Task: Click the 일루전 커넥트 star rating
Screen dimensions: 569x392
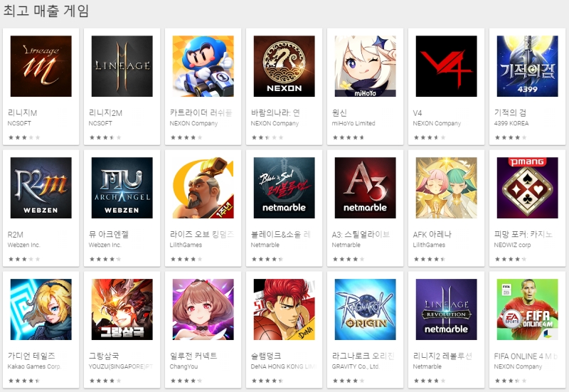Action: (186, 381)
